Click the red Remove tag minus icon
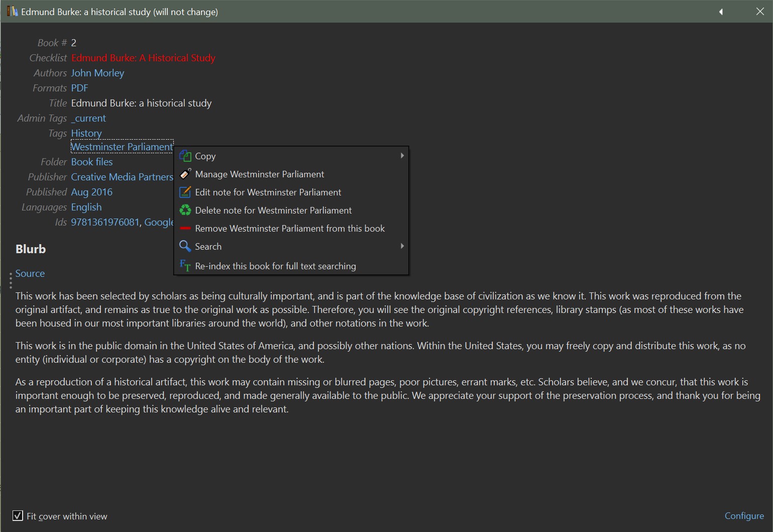773x532 pixels. (x=185, y=229)
